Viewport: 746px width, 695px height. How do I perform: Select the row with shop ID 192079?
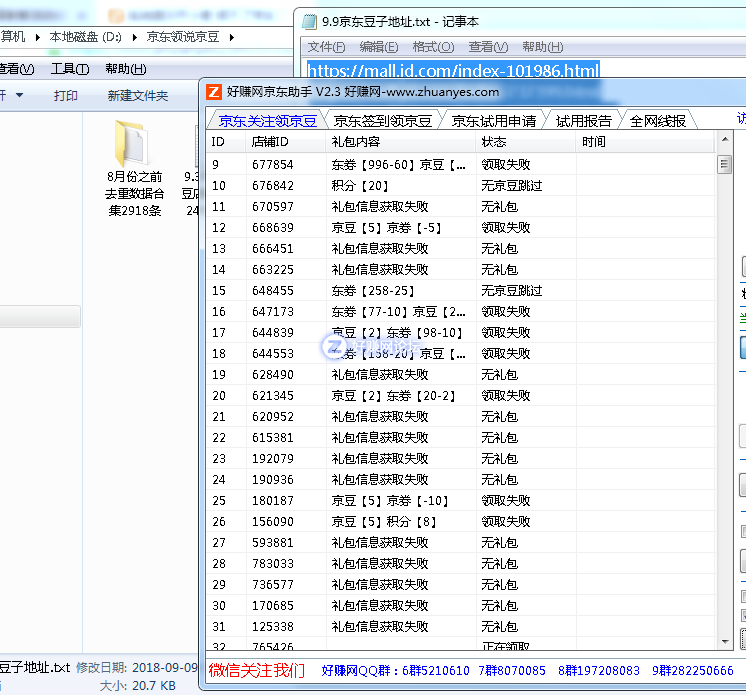tap(461, 459)
